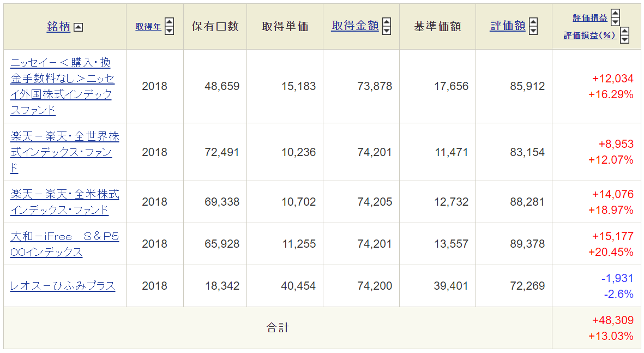Image resolution: width=644 pixels, height=353 pixels.
Task: Click the 銘柄 column header link
Action: (x=58, y=27)
